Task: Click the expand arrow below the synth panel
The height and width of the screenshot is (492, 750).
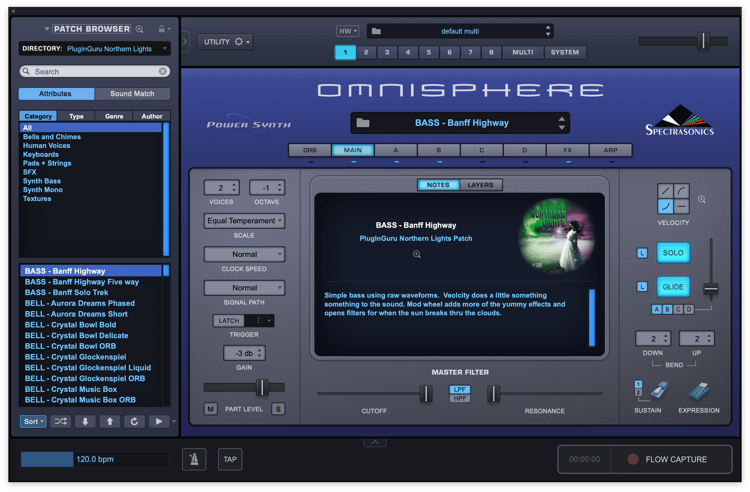Action: point(375,442)
